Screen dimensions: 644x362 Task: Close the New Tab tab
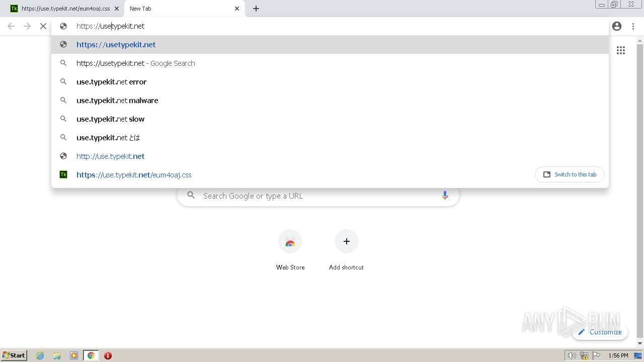click(237, 9)
